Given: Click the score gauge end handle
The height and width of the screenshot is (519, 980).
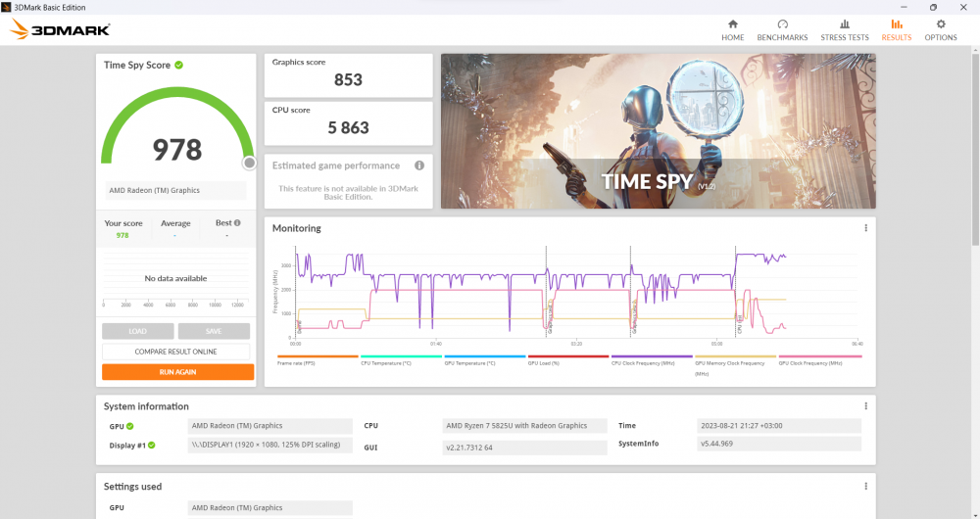Looking at the screenshot, I should [249, 163].
